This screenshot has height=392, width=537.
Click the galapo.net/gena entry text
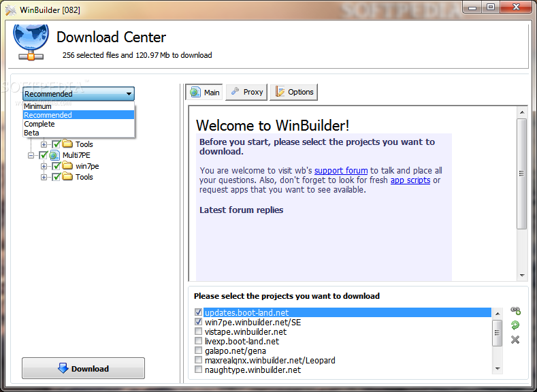pyautogui.click(x=235, y=351)
